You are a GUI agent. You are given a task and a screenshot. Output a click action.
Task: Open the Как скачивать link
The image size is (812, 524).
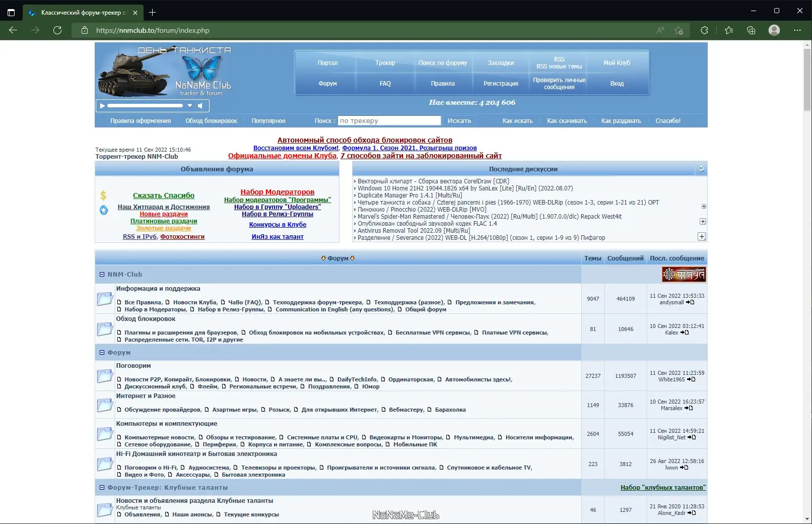(567, 121)
